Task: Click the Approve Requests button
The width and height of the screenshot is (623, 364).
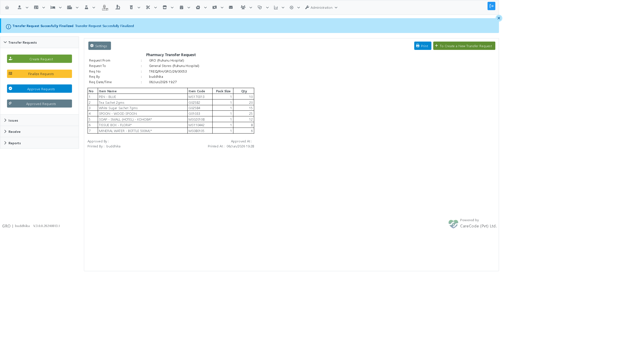Action: [40, 89]
